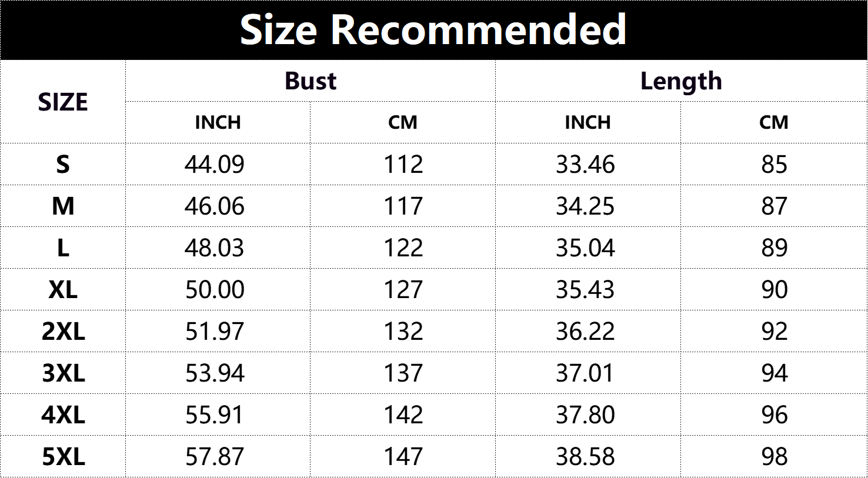The image size is (868, 478).
Task: Click the 44.09 bust inch cell
Action: 215,164
